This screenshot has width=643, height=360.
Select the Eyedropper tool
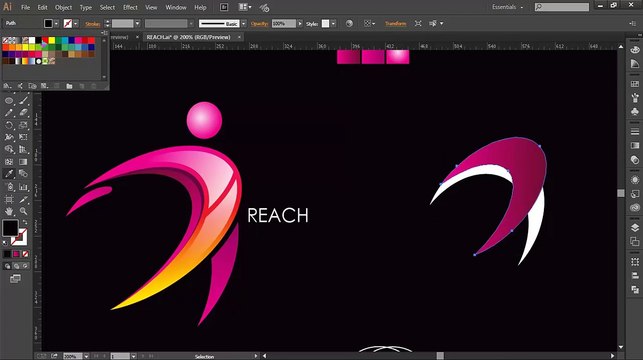point(9,174)
